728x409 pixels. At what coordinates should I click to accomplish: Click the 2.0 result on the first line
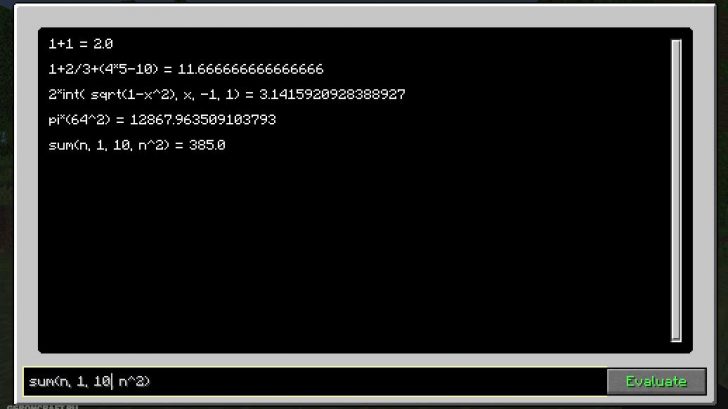[103, 44]
